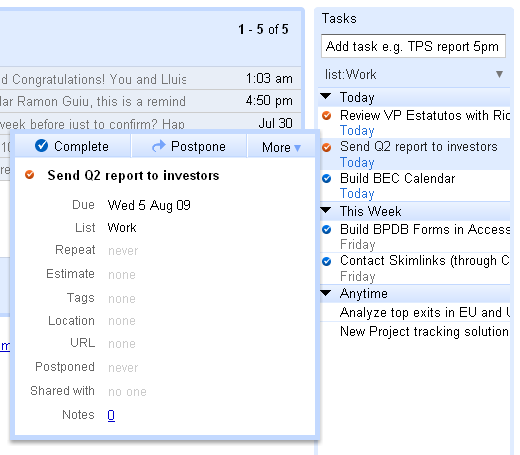The height and width of the screenshot is (455, 520).
Task: Click orange icon next to Send Q2 report in Tasks list
Action: [327, 147]
